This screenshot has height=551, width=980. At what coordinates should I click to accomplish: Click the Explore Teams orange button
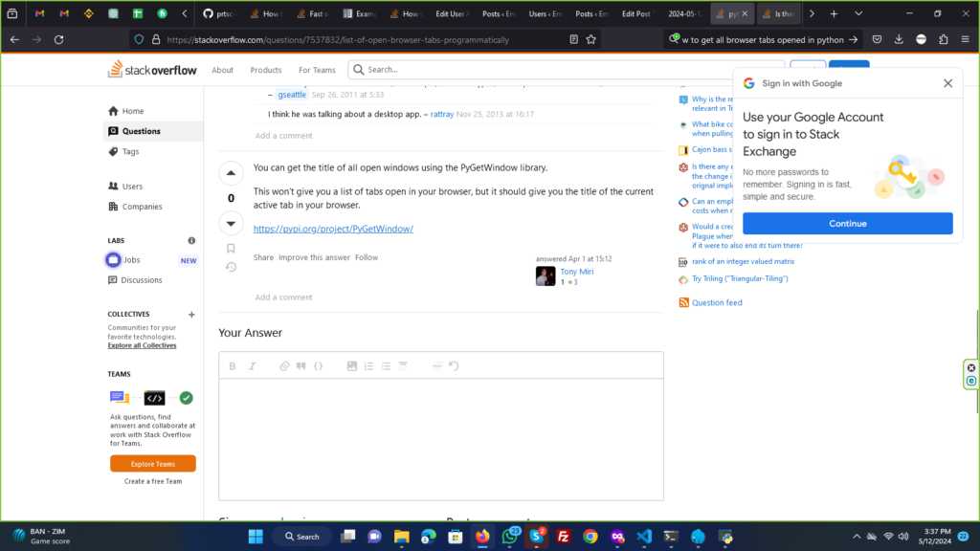[x=153, y=464]
